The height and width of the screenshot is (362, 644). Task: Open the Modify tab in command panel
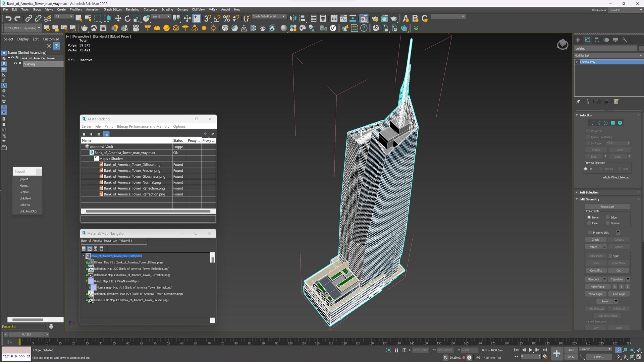tap(587, 40)
